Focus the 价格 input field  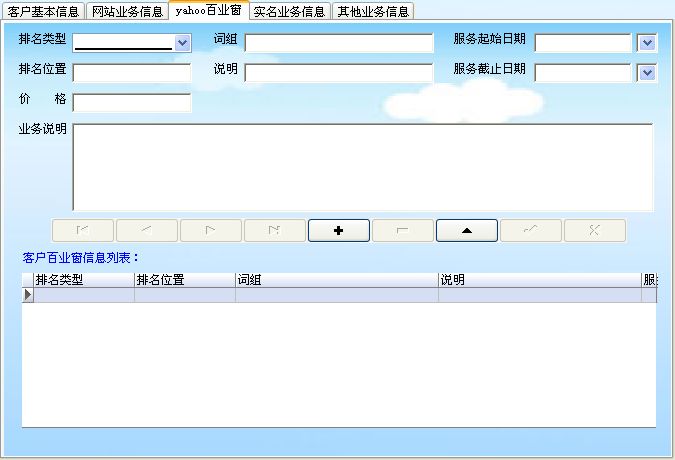[132, 103]
